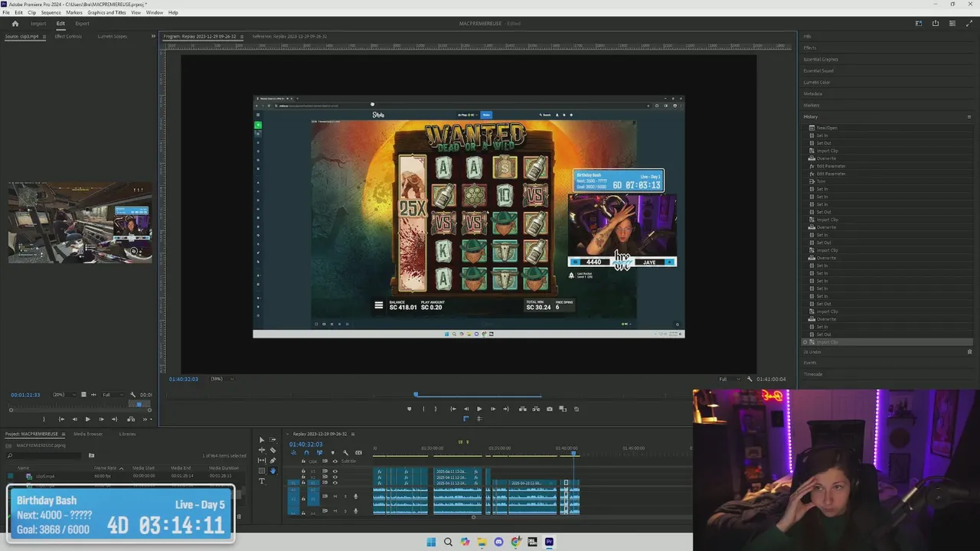This screenshot has width=980, height=551.
Task: Toggle Subtitle track eye visibility
Action: pyautogui.click(x=335, y=461)
